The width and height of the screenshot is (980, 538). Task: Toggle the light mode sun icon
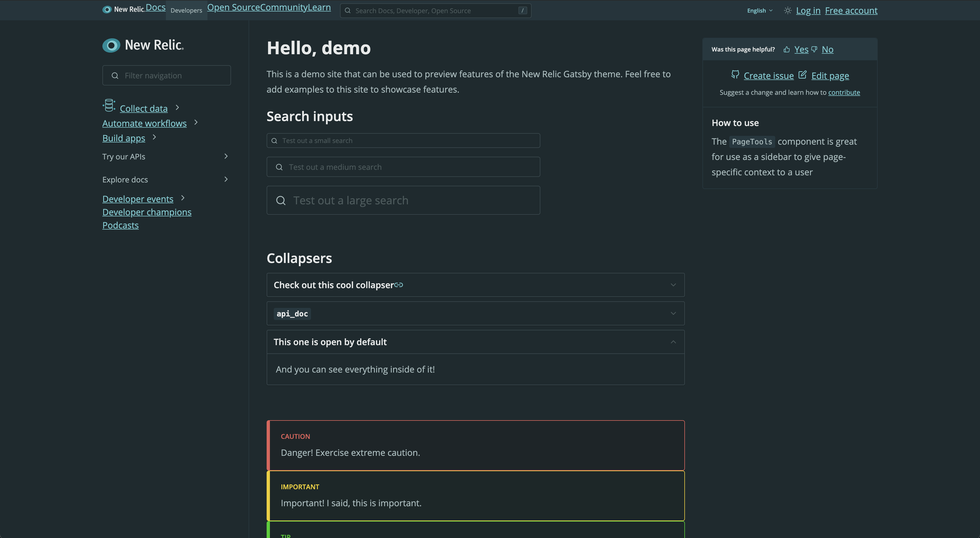788,10
